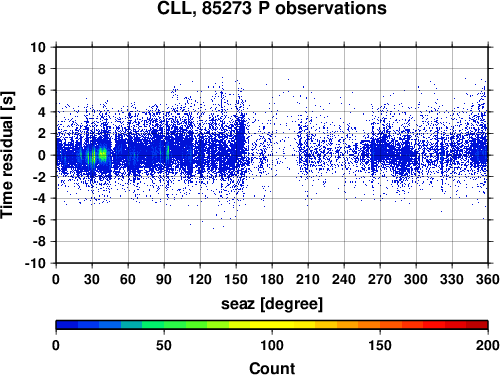The height and width of the screenshot is (375, 500).
Task: Click the dense blue cluster near 155 degrees
Action: point(241,133)
